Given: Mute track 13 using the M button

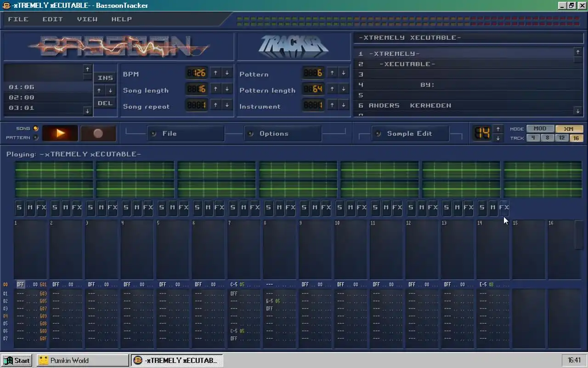Looking at the screenshot, I should pos(457,207).
